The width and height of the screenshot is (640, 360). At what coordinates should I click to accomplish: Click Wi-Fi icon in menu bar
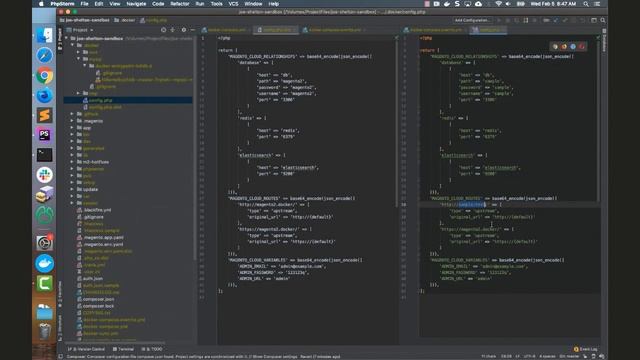498,4
